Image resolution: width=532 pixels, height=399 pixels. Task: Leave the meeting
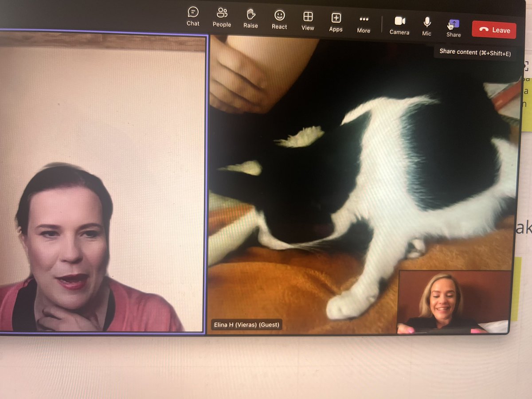coord(494,30)
